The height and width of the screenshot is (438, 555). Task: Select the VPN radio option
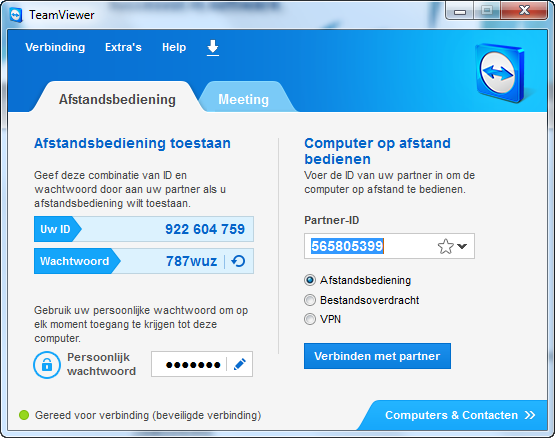coord(310,319)
